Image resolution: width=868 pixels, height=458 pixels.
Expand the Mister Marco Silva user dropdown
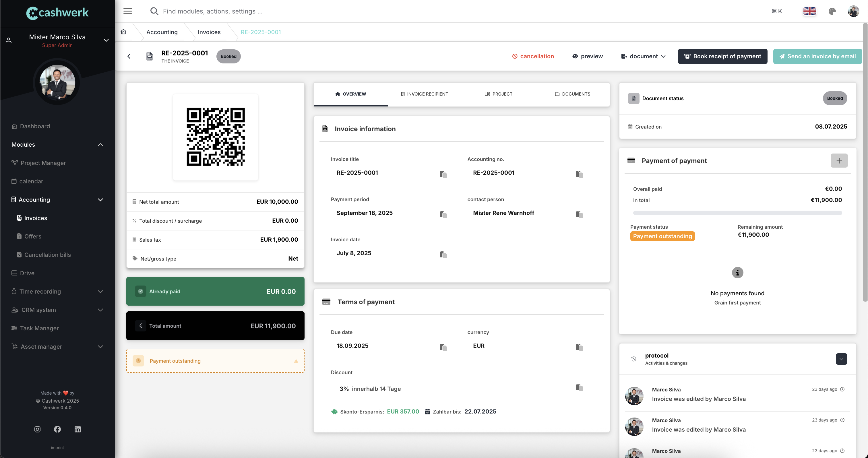pos(106,40)
